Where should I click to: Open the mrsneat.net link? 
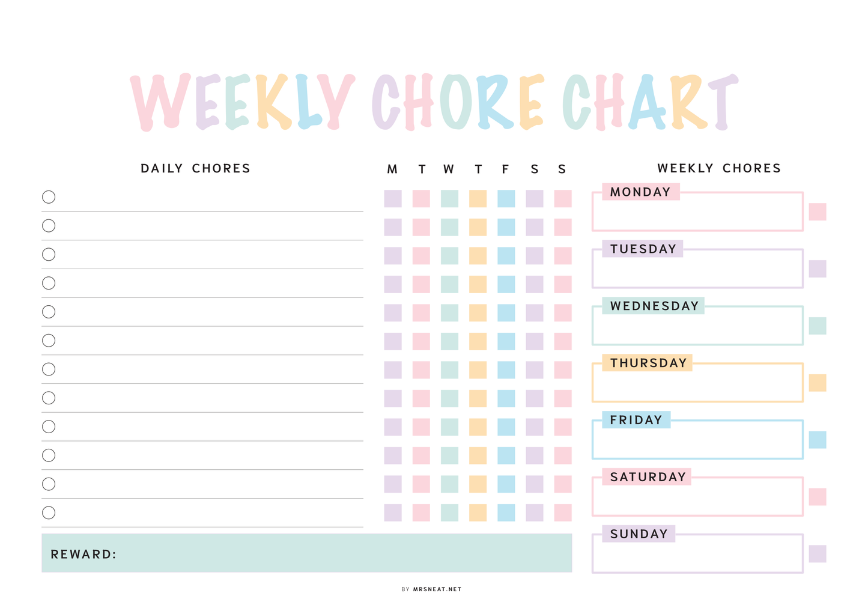point(437,589)
